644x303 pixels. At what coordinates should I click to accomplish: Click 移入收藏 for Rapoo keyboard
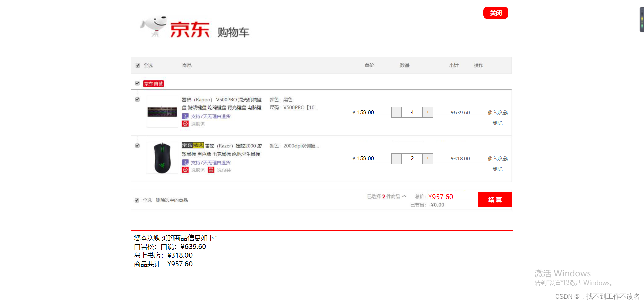pos(498,113)
